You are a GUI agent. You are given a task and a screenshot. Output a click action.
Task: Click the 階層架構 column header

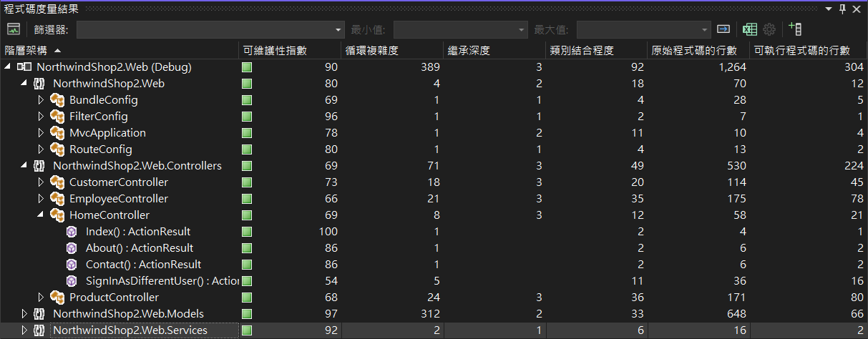(x=26, y=51)
